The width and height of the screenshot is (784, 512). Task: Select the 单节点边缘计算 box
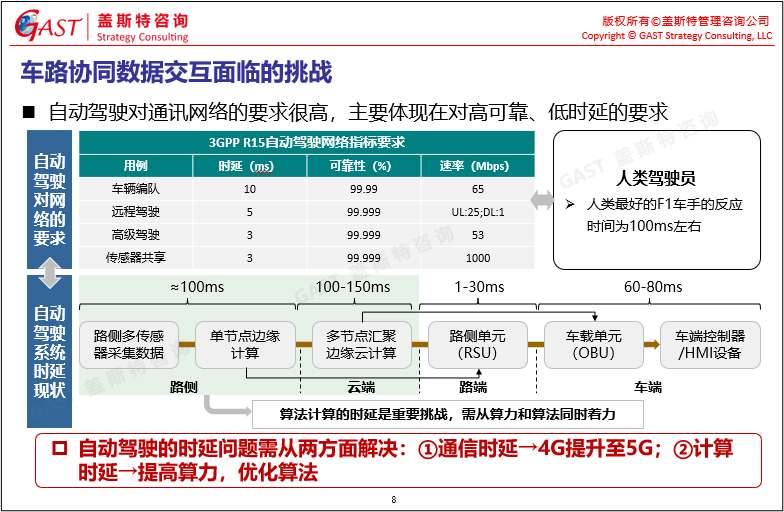(245, 344)
